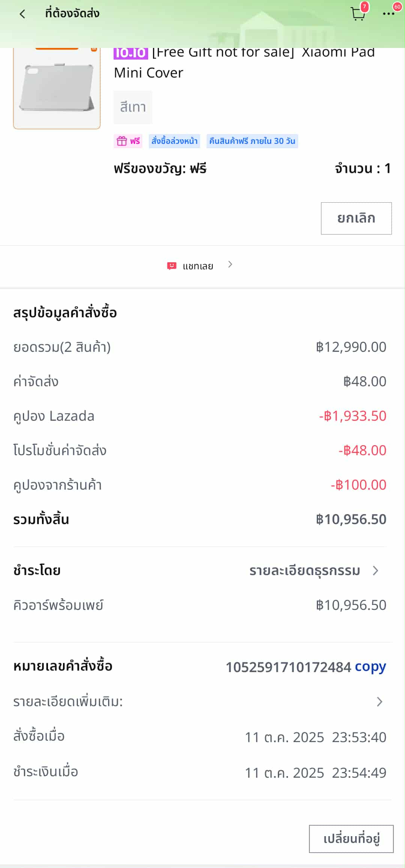The height and width of the screenshot is (868, 405).
Task: Tap the สั่งซื้อล่วงหน้า pre-order tag
Action: (x=174, y=141)
